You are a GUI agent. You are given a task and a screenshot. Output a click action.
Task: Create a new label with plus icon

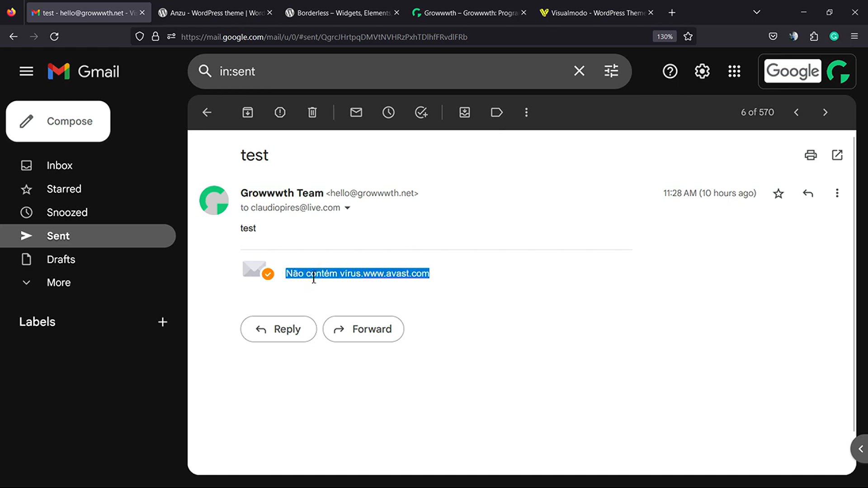coord(163,322)
